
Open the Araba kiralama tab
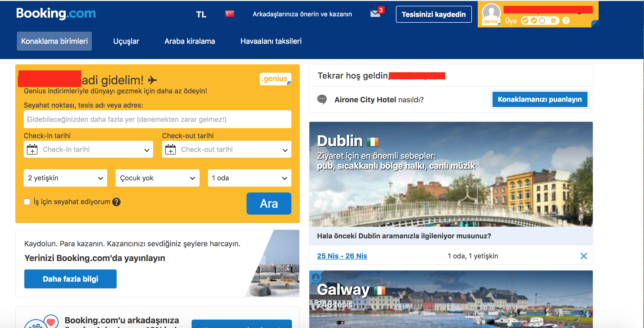click(190, 41)
